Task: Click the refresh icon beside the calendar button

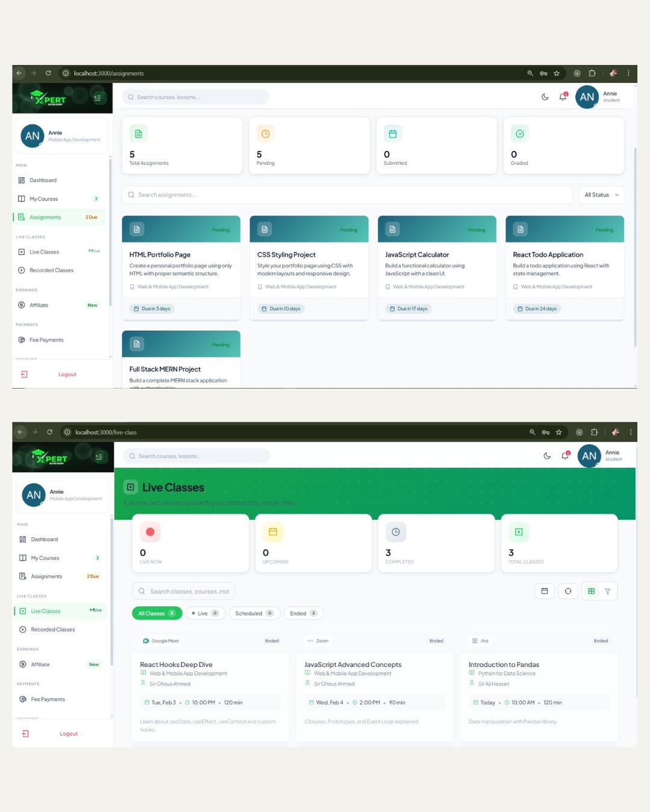Action: [x=568, y=591]
